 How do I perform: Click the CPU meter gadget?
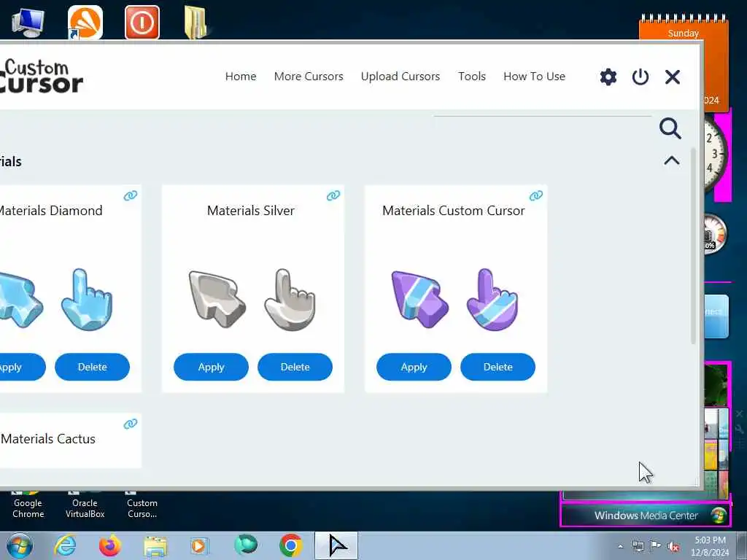coord(716,233)
